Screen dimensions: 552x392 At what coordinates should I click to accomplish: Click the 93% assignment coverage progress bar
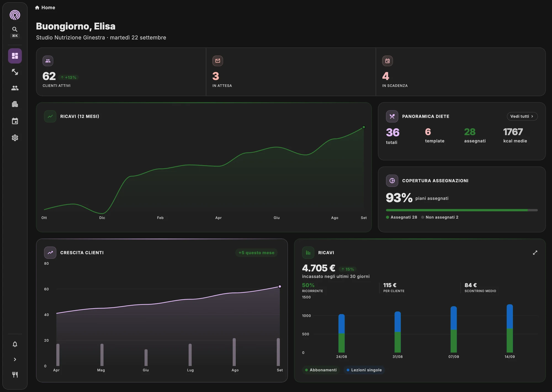pyautogui.click(x=461, y=210)
